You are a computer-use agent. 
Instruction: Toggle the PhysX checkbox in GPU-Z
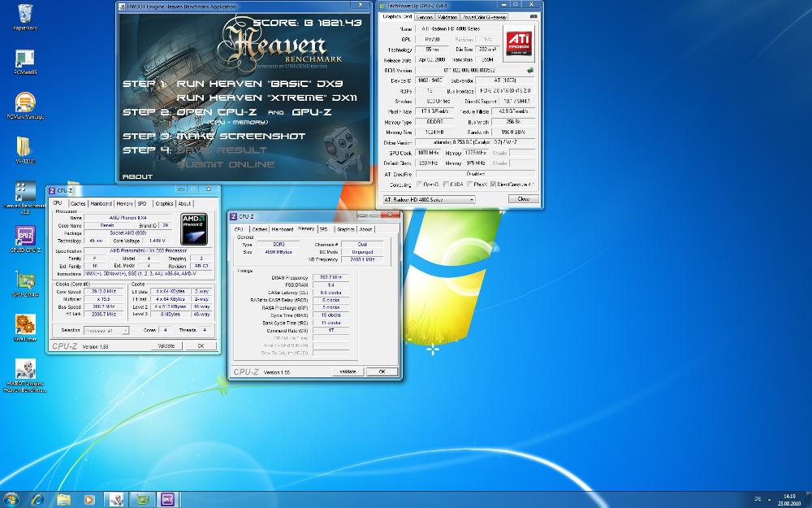pos(469,184)
